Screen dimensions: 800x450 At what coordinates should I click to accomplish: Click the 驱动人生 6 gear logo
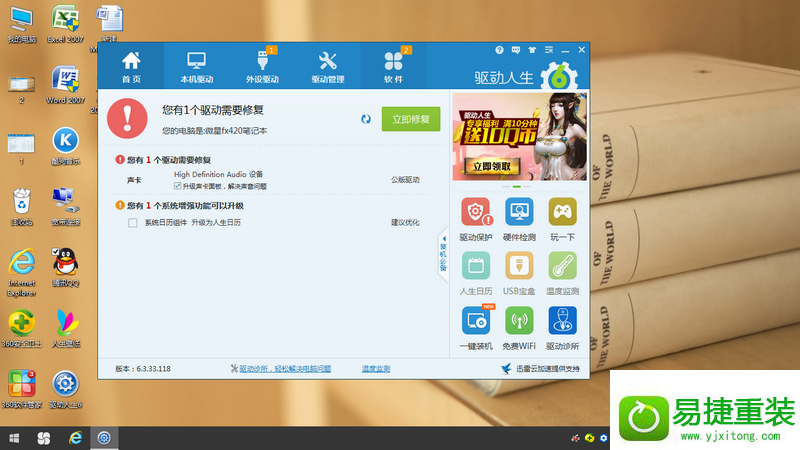[x=559, y=77]
